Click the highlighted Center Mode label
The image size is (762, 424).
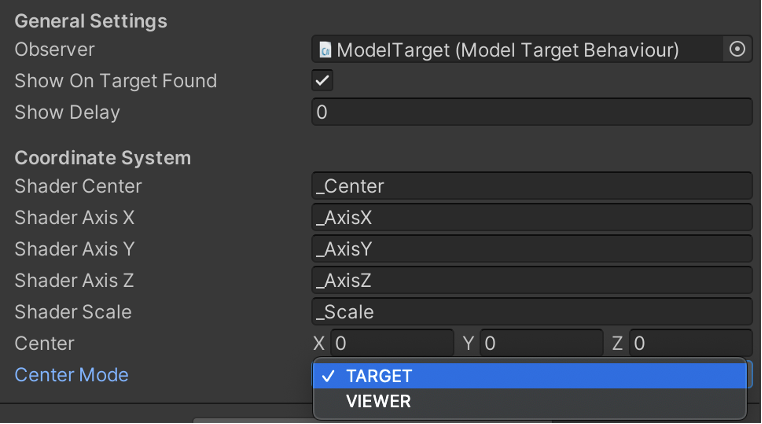click(x=71, y=375)
